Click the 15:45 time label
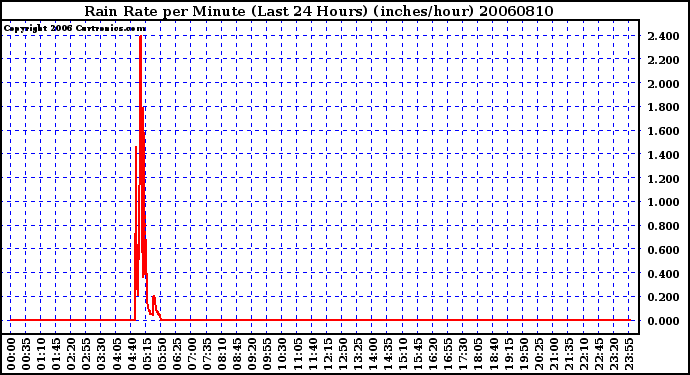690x375 pixels. [418, 354]
